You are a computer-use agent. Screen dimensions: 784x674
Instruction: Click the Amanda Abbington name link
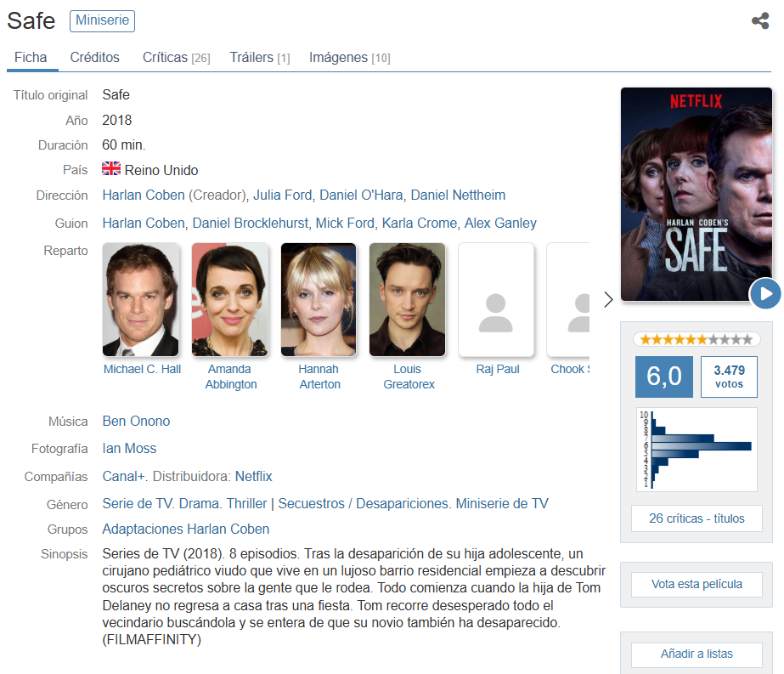[x=230, y=377]
